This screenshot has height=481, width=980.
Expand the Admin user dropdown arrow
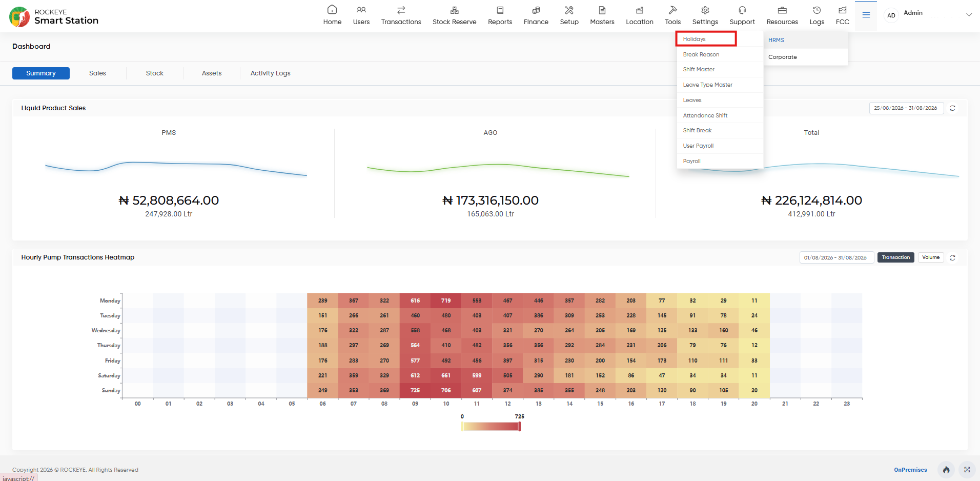969,15
